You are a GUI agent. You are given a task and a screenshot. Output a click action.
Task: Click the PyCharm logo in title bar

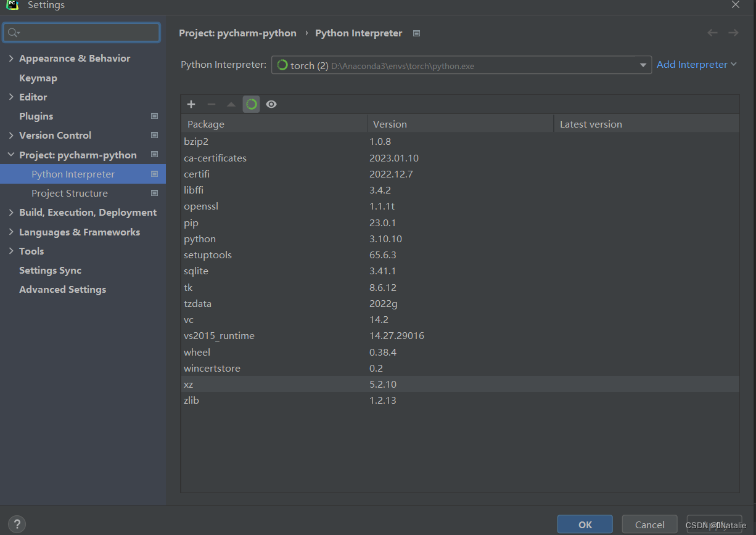click(x=12, y=5)
